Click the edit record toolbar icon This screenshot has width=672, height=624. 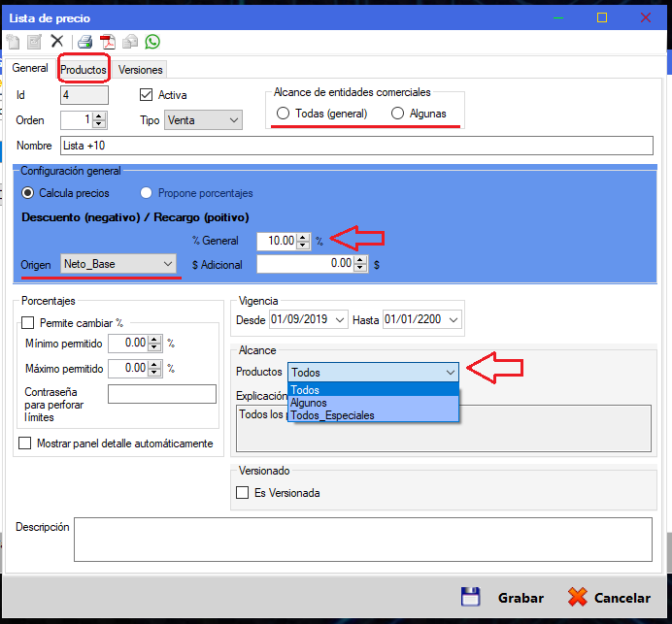click(34, 42)
